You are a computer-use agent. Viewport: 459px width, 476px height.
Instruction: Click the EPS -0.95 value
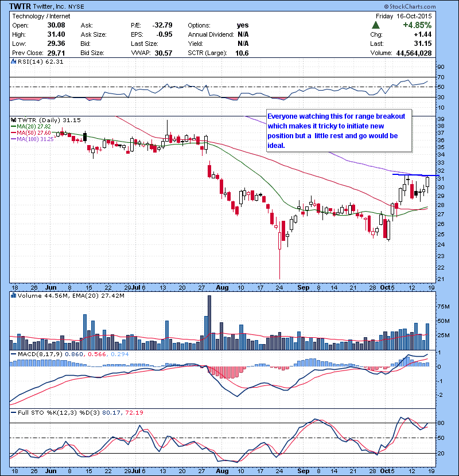click(x=164, y=34)
